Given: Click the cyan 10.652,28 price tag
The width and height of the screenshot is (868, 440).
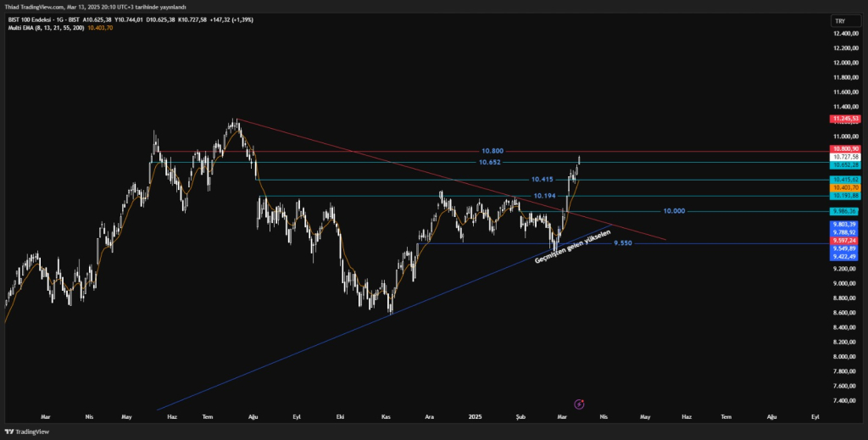Looking at the screenshot, I should click(x=845, y=165).
